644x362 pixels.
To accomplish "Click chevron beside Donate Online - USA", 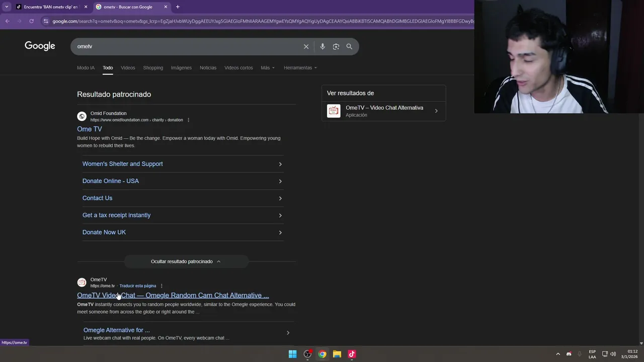I will (x=280, y=181).
